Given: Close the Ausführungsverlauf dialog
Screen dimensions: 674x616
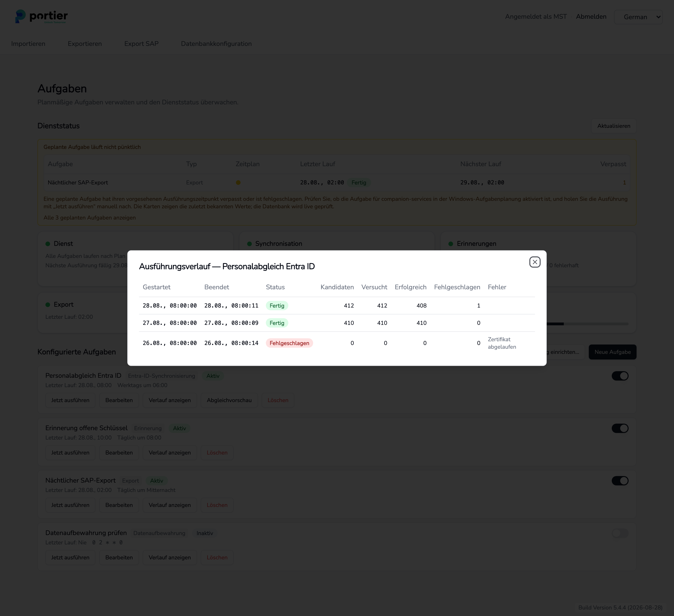Looking at the screenshot, I should 535,262.
